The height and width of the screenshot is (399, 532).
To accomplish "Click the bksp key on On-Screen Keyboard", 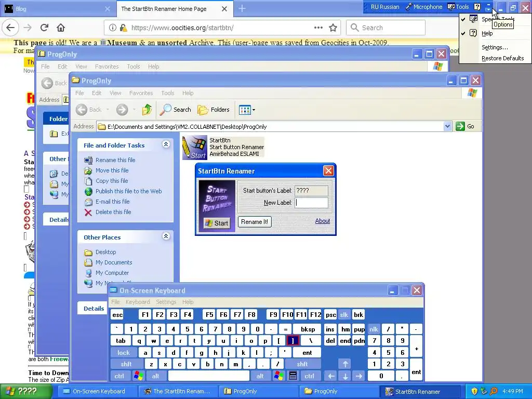I will 308,329.
